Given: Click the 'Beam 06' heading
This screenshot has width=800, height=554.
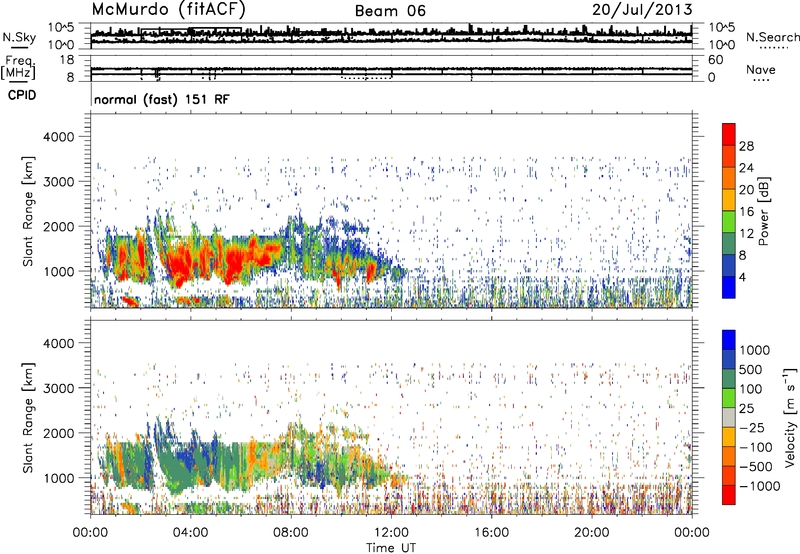Looking at the screenshot, I should [x=390, y=11].
